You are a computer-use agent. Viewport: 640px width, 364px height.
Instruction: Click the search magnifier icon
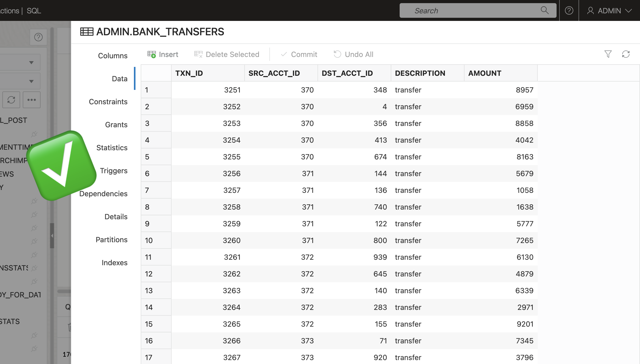click(545, 10)
